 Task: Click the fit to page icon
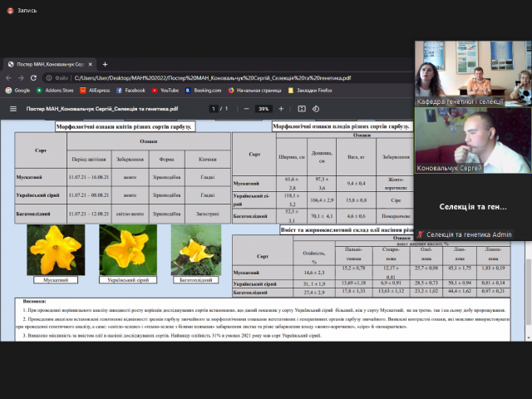point(303,109)
